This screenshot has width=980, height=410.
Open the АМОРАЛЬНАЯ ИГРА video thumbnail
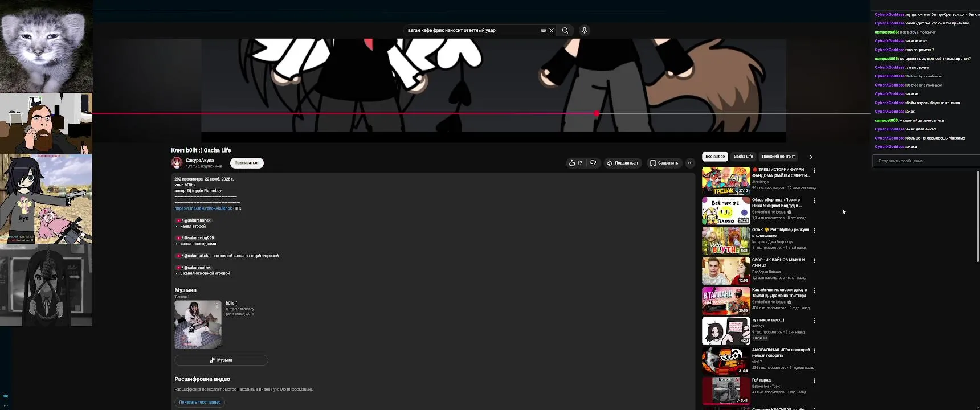point(726,361)
